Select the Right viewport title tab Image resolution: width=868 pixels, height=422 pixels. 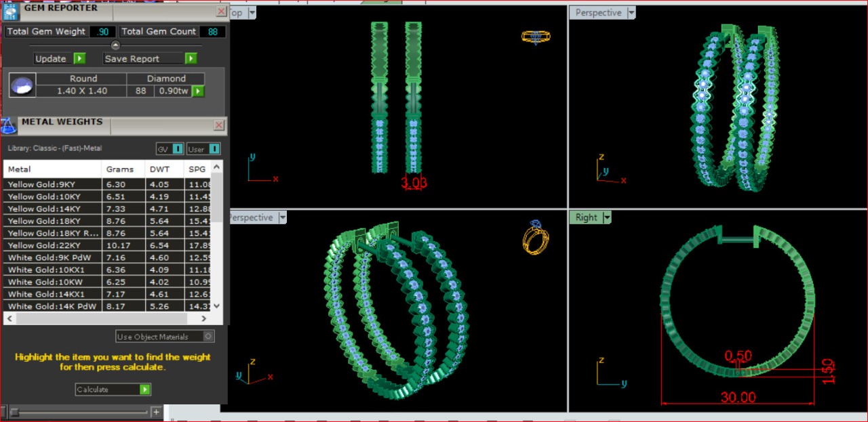(586, 217)
